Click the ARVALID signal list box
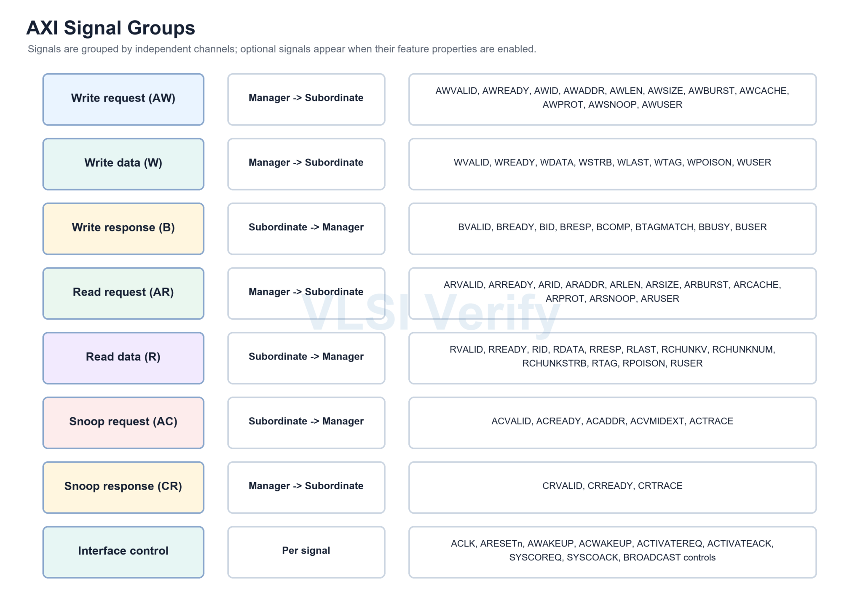The width and height of the screenshot is (863, 616). pyautogui.click(x=613, y=293)
